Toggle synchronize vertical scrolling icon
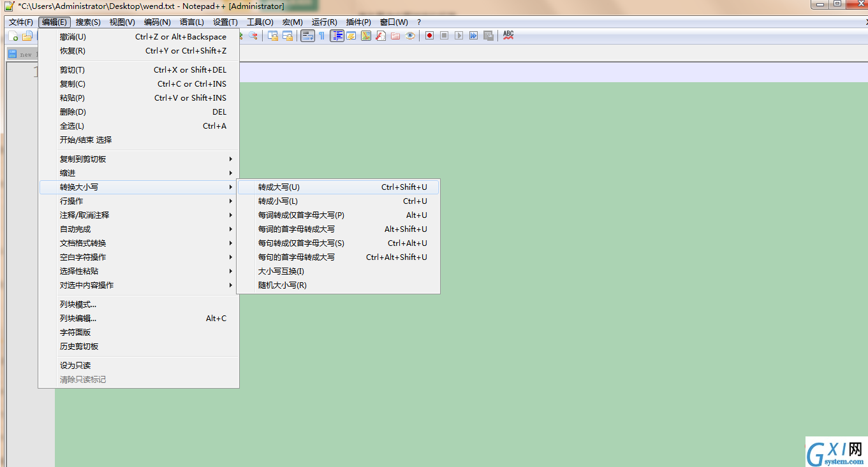The height and width of the screenshot is (467, 868). click(273, 36)
